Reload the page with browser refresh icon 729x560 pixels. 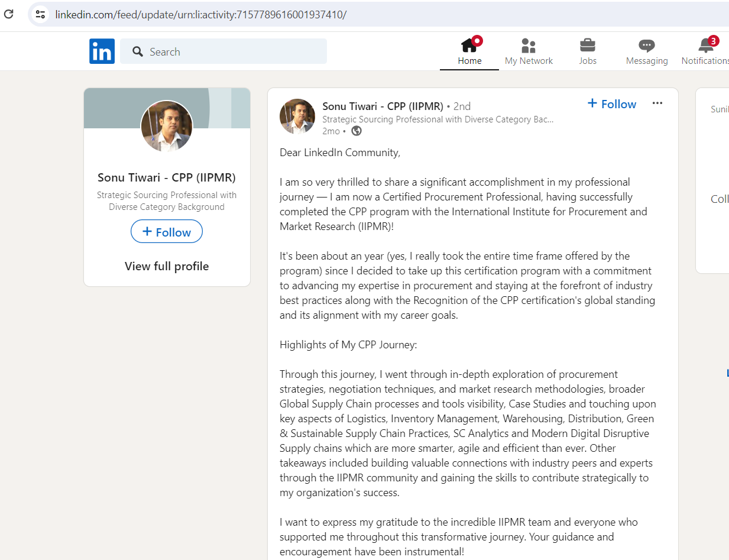click(8, 14)
